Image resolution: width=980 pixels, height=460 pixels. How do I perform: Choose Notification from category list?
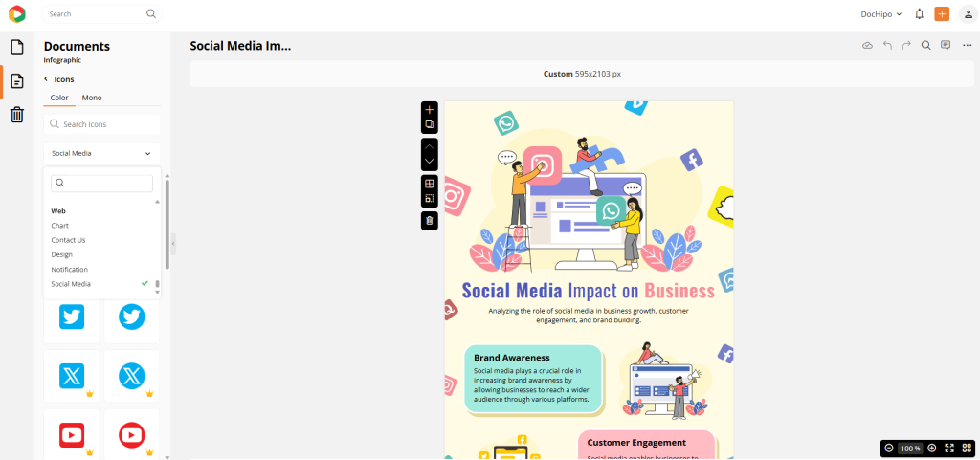point(69,270)
